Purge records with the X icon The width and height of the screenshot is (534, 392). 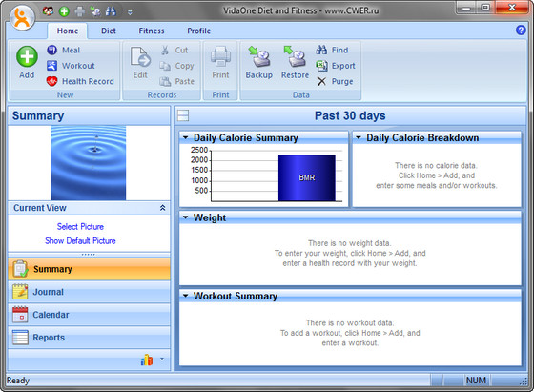pos(335,81)
